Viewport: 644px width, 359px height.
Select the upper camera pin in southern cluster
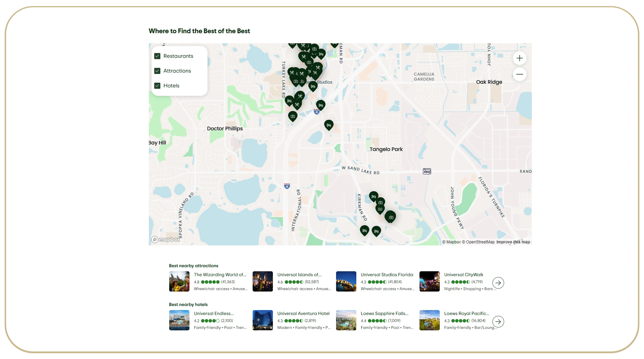coord(380,202)
